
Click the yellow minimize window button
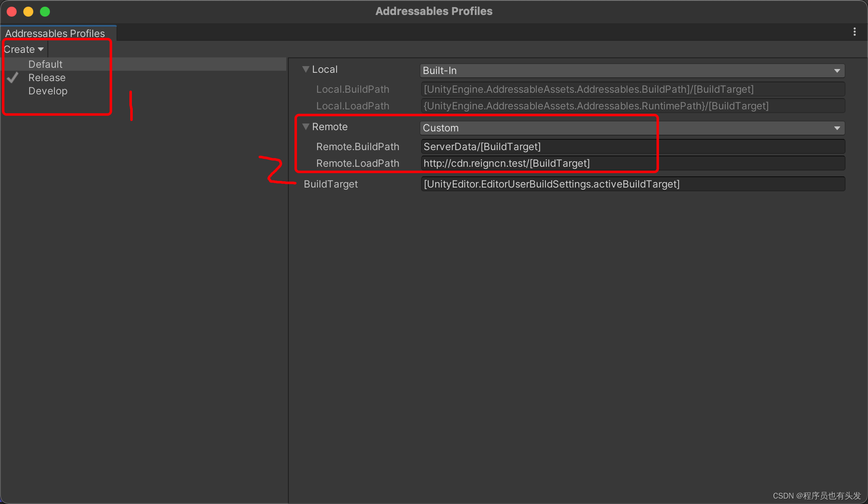[28, 11]
